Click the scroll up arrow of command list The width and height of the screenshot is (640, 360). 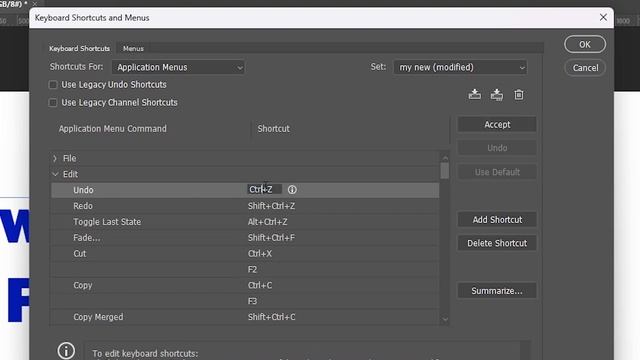[x=445, y=158]
